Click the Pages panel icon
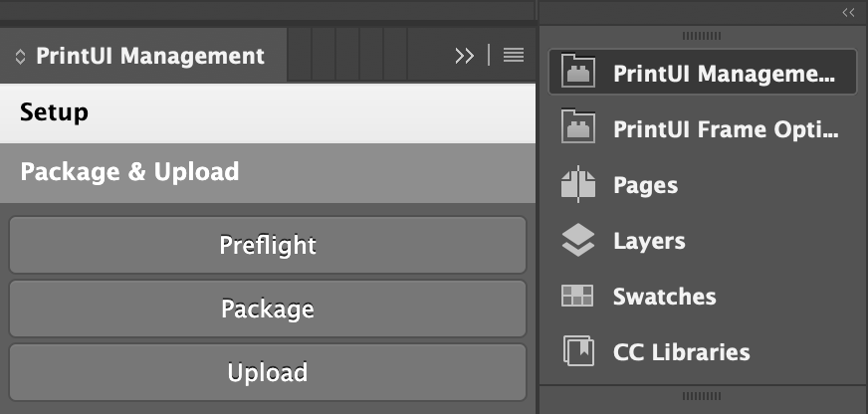This screenshot has height=414, width=868. click(x=578, y=184)
